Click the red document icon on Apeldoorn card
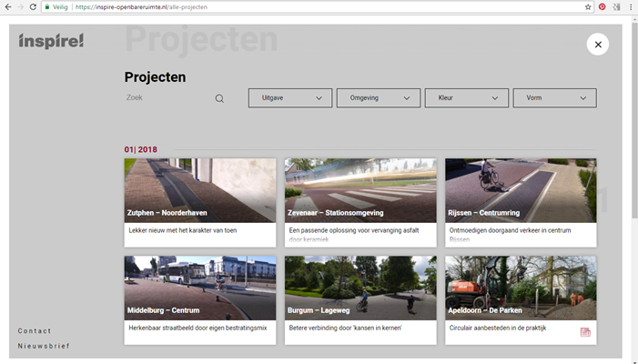 point(585,332)
